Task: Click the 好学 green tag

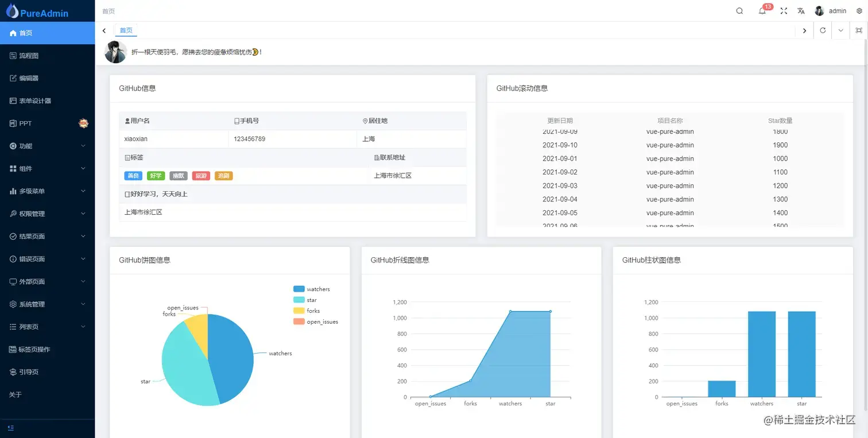Action: pyautogui.click(x=156, y=176)
